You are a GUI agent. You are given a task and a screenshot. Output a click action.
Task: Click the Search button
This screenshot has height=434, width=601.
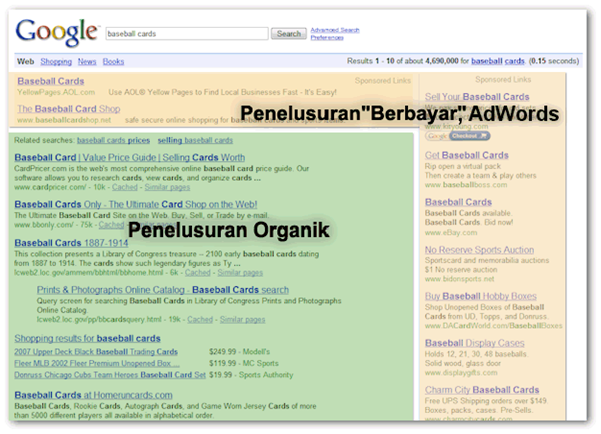[x=289, y=34]
